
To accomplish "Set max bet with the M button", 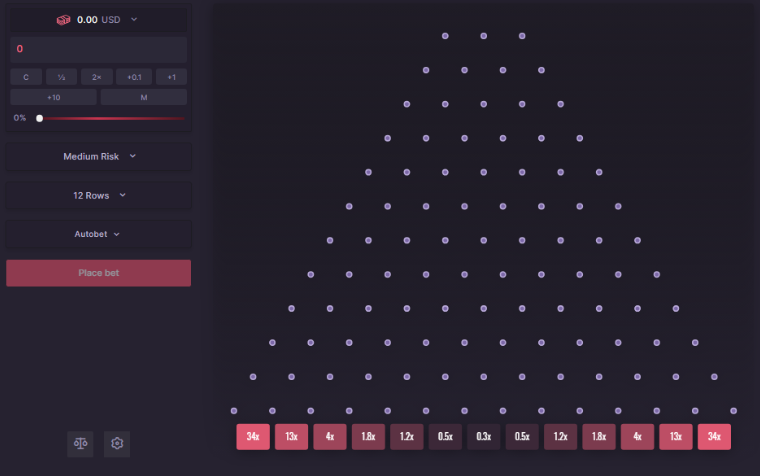I will [144, 97].
